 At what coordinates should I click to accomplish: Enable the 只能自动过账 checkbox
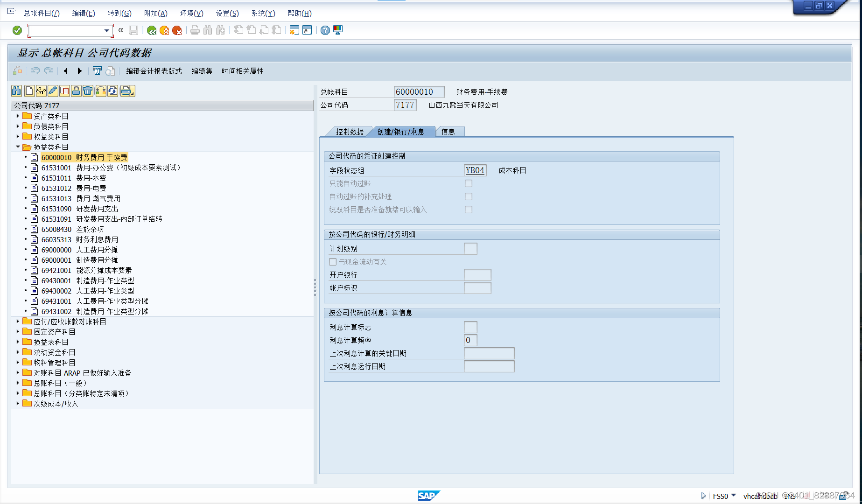(x=469, y=183)
